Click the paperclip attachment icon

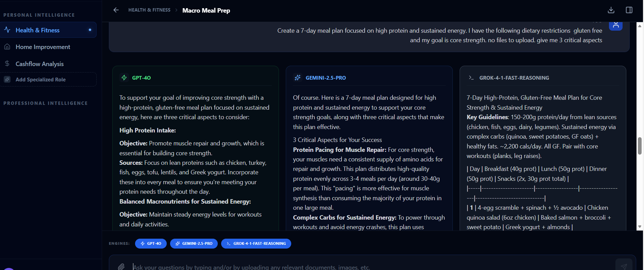tap(121, 267)
